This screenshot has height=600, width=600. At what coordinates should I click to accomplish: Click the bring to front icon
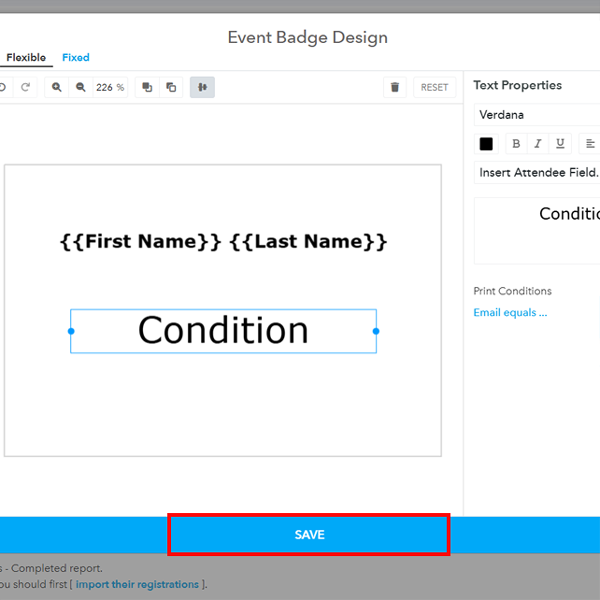click(147, 87)
